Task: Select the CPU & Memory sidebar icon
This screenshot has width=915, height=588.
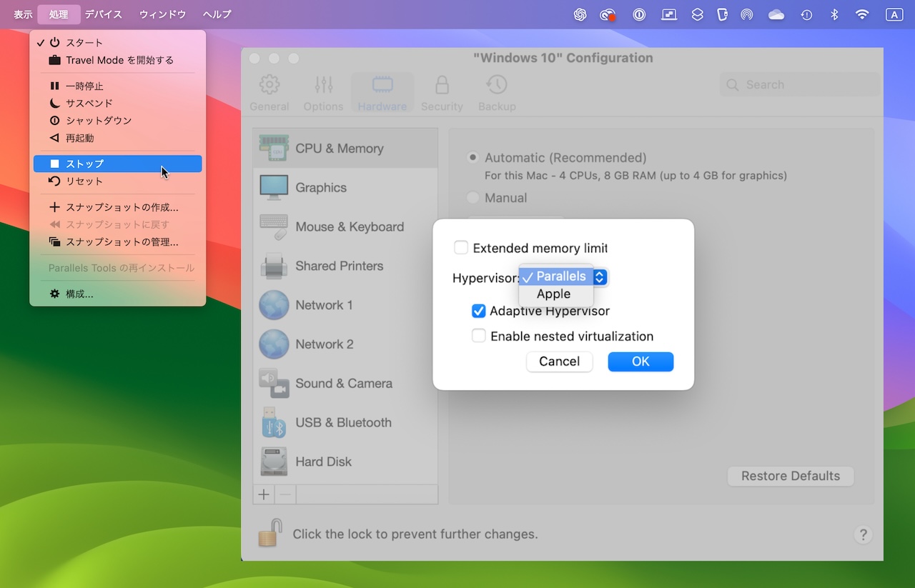Action: click(x=274, y=149)
